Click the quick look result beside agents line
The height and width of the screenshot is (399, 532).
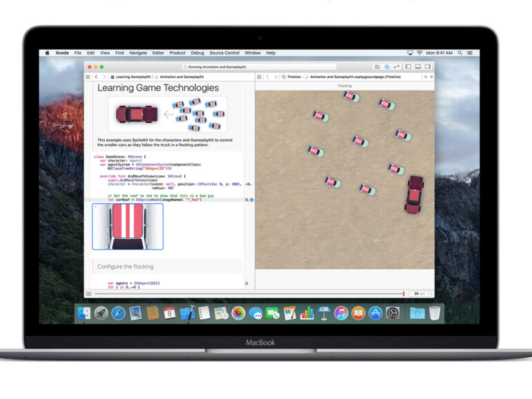coord(247,284)
